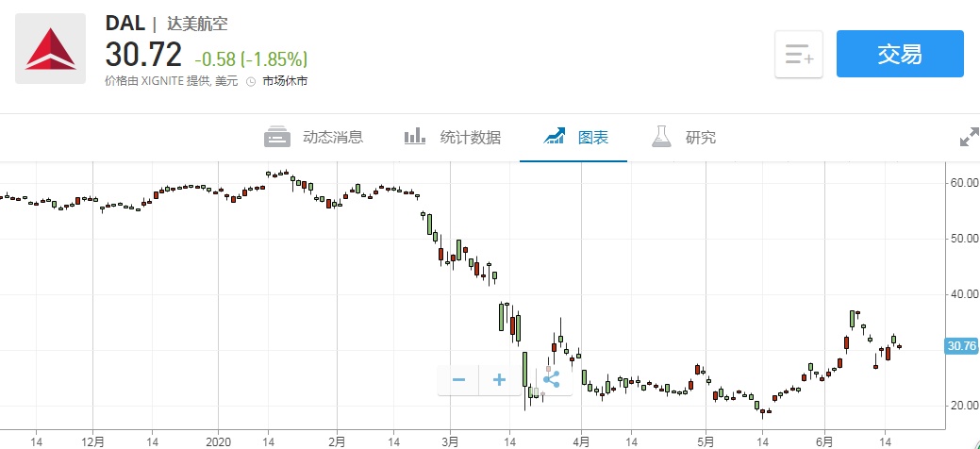The width and height of the screenshot is (980, 449).
Task: Click the 达美航空 company name
Action: (x=197, y=25)
